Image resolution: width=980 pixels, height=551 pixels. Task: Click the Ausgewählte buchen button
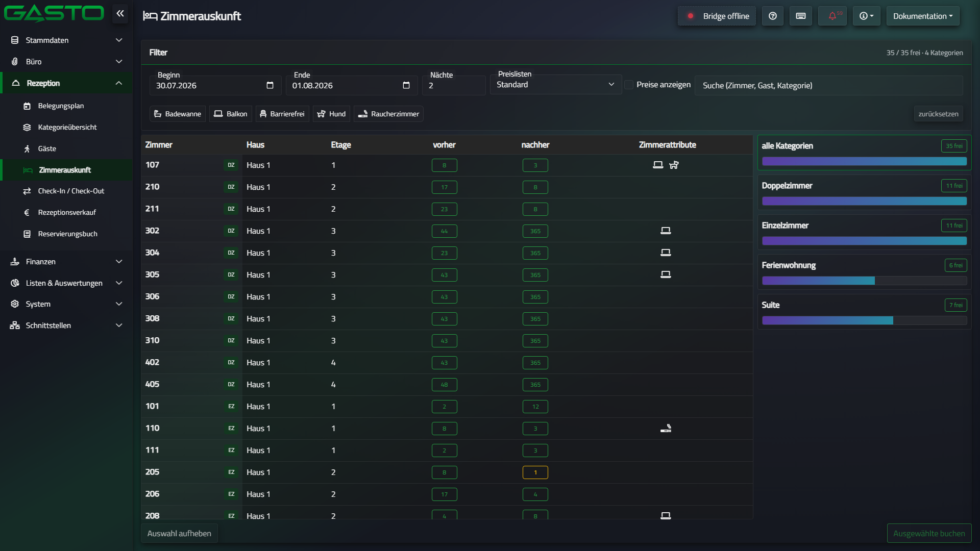click(x=929, y=533)
